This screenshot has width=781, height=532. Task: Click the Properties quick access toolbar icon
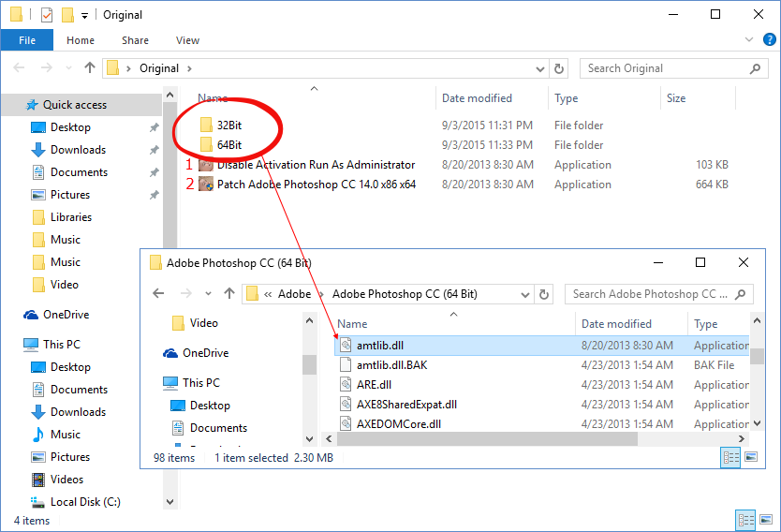click(x=47, y=15)
